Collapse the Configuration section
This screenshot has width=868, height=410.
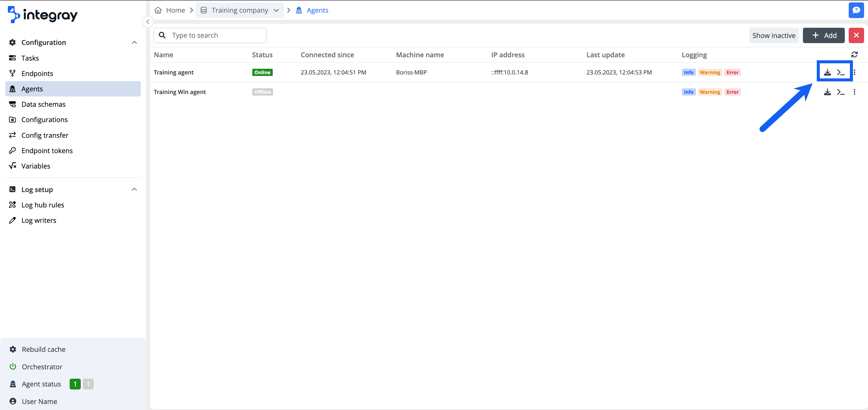pos(134,43)
